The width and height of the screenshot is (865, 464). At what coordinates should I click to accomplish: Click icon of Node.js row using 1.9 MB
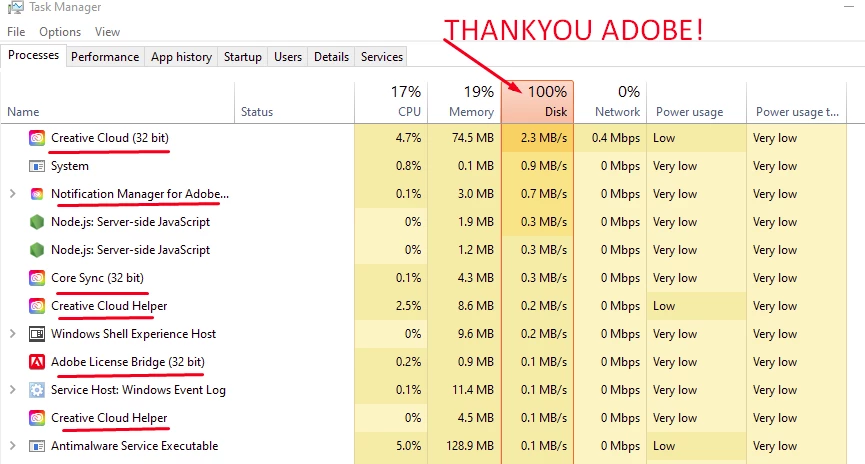[x=37, y=222]
